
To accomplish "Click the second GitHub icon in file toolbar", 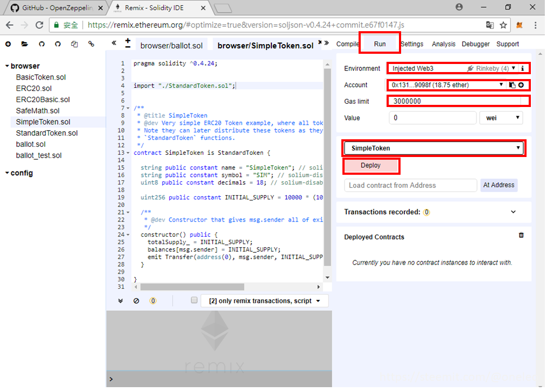I will pyautogui.click(x=58, y=44).
